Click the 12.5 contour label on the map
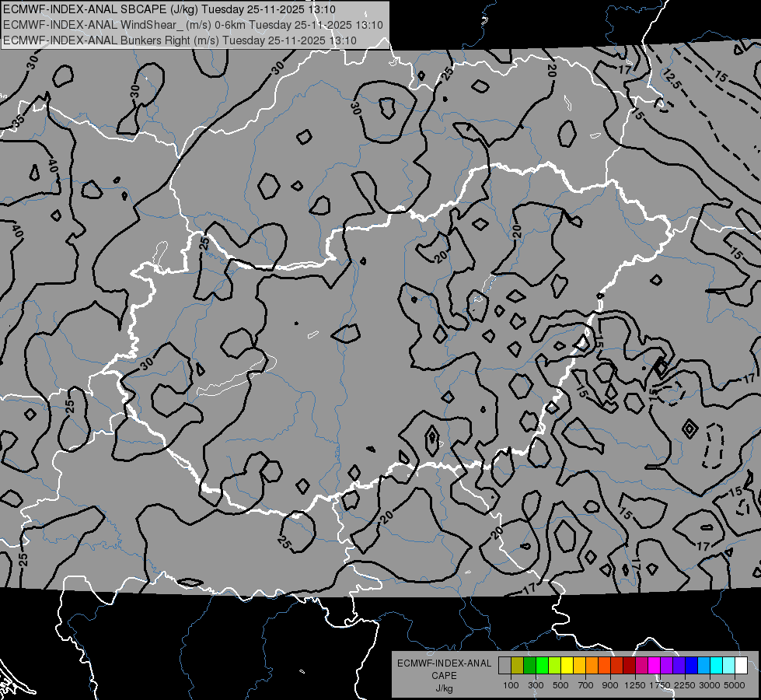Viewport: 761px width, 700px height. tap(672, 79)
